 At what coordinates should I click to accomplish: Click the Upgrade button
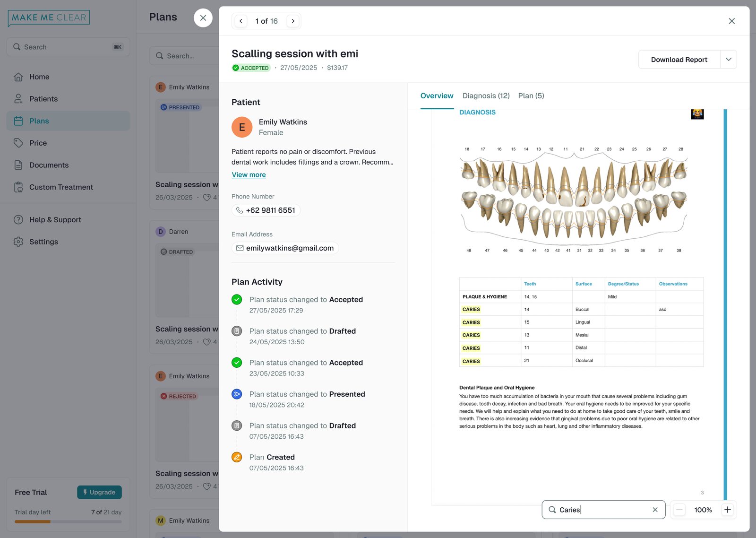point(99,492)
